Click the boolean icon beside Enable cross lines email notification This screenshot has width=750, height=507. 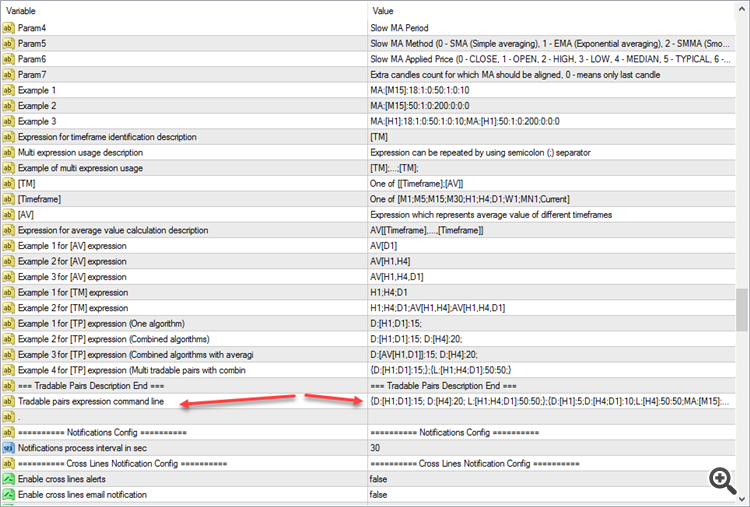pos(8,495)
